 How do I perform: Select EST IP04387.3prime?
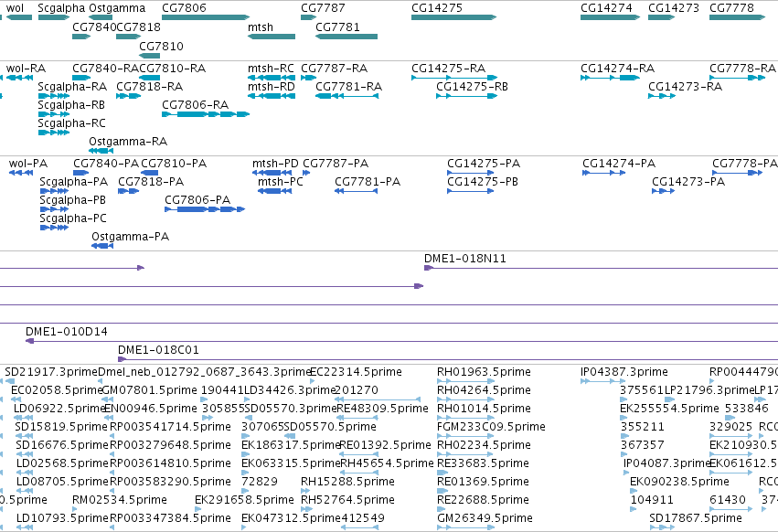pyautogui.click(x=624, y=372)
